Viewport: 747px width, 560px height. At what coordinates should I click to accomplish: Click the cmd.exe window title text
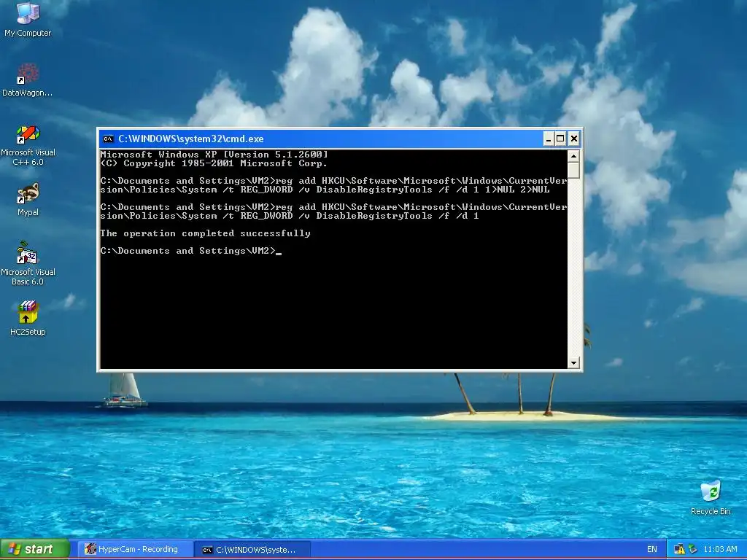191,139
